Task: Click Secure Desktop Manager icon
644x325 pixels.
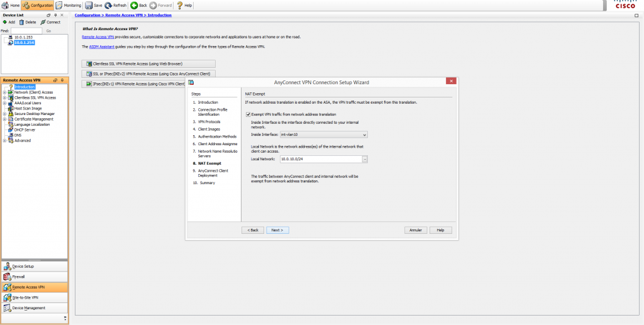Action: (x=11, y=114)
